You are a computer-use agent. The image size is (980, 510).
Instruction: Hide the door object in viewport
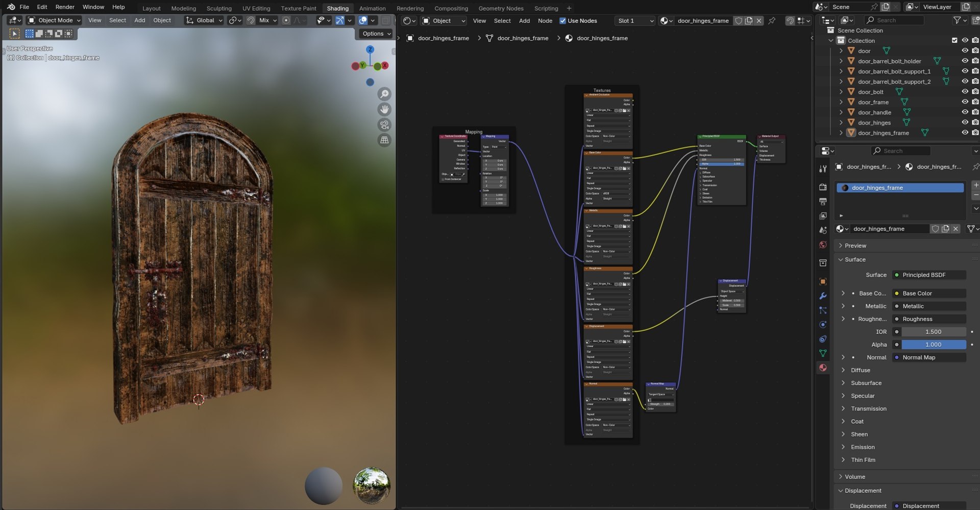(965, 51)
